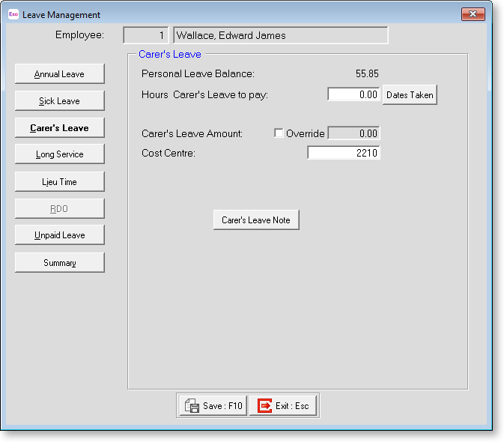This screenshot has height=442, width=504.
Task: View the leave Summary section
Action: click(x=59, y=262)
